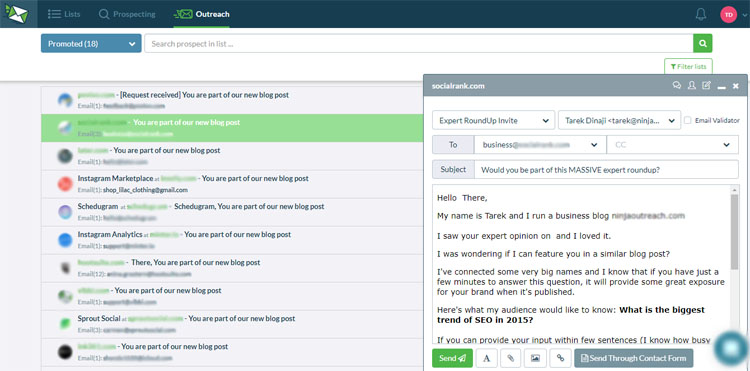Viewport: 750px width, 371px height.
Task: Switch to the Outreach tab
Action: [201, 14]
